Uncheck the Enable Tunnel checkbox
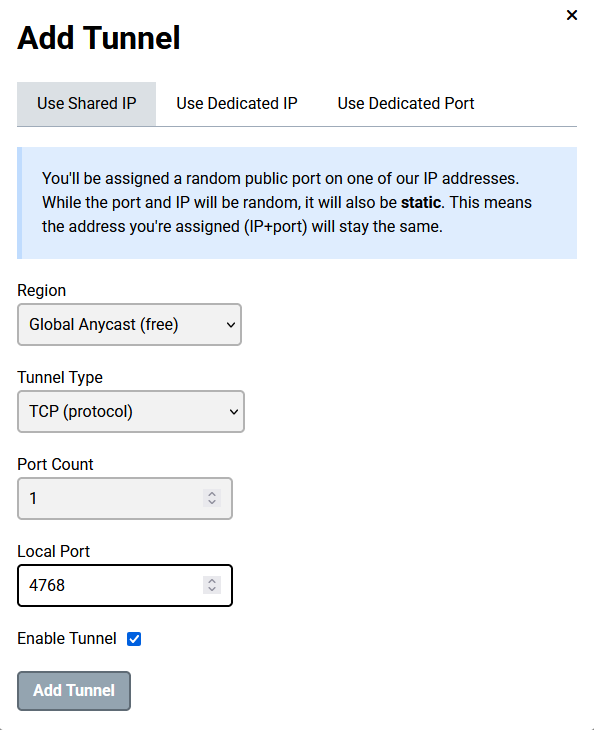This screenshot has width=594, height=730. coord(134,639)
